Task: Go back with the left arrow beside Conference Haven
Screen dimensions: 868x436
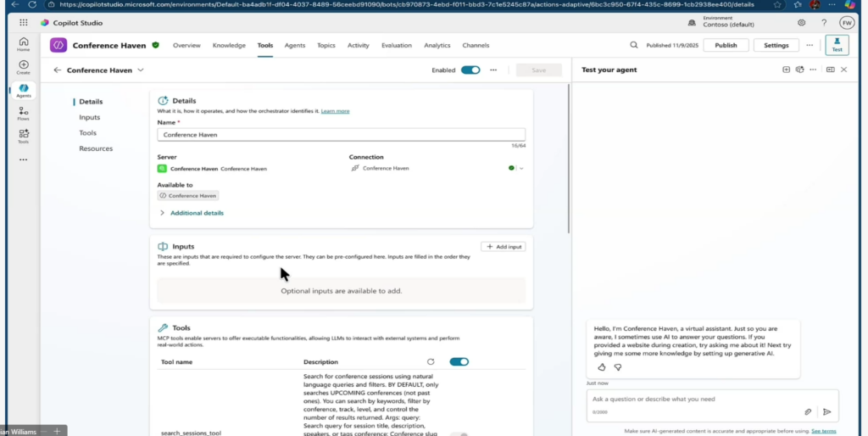Action: coord(57,70)
